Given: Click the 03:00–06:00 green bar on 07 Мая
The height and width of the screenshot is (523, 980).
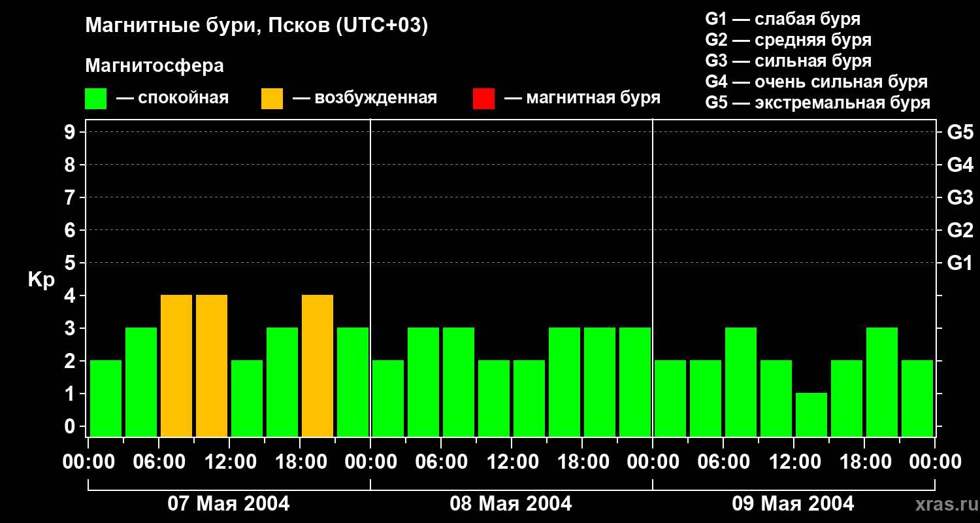Looking at the screenshot, I should [141, 382].
